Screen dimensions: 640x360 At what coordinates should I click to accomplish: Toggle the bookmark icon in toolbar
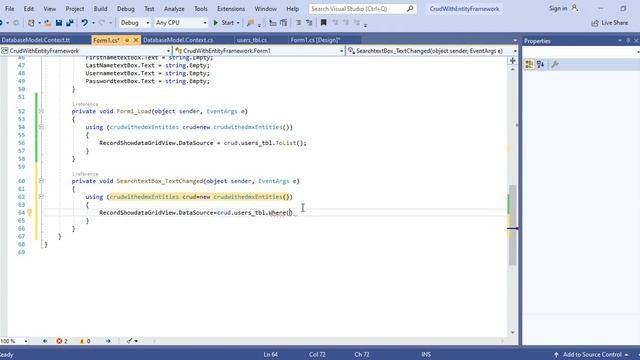tap(324, 23)
